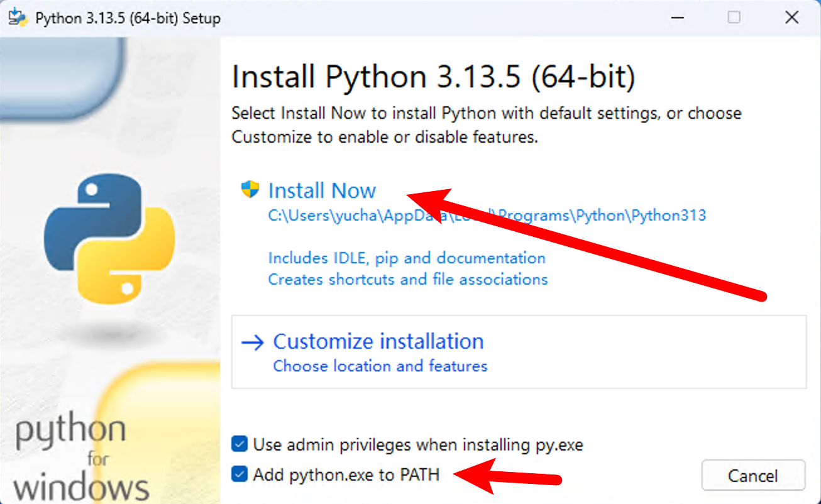The image size is (821, 504).
Task: Click 'Choose location and features' text
Action: (380, 366)
